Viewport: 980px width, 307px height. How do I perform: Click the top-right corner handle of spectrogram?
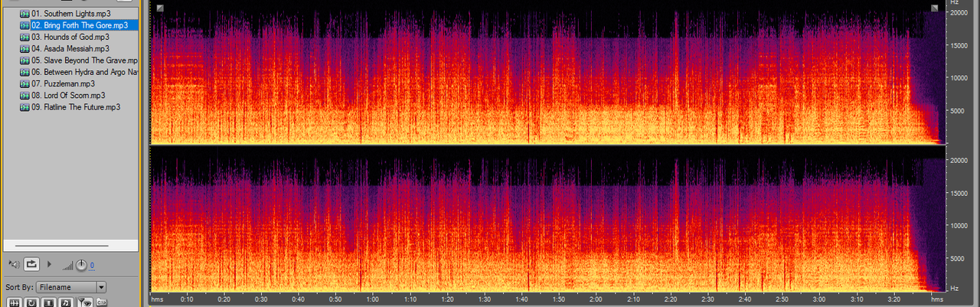click(935, 8)
